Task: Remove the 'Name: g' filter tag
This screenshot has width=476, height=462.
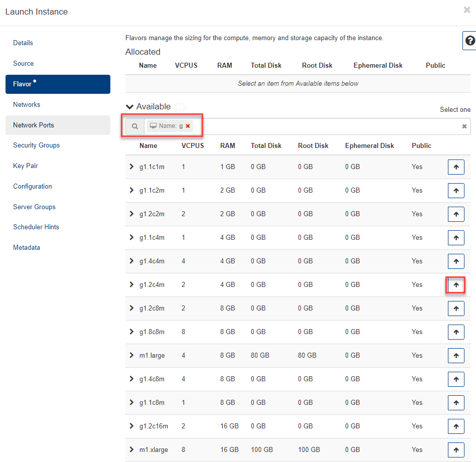Action: click(x=188, y=126)
